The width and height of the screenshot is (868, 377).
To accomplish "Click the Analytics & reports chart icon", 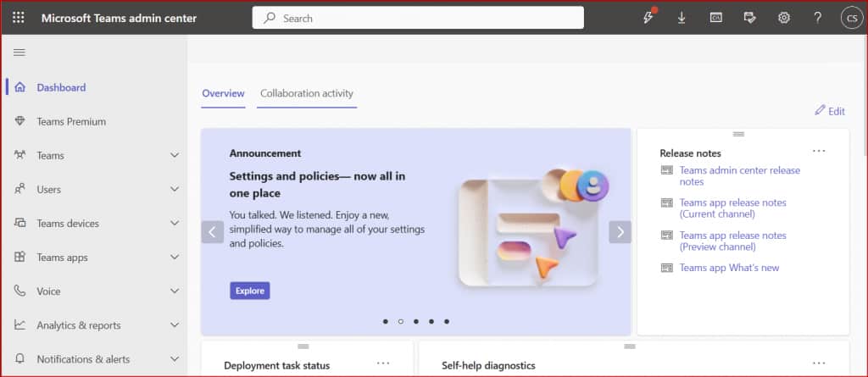I will point(20,325).
